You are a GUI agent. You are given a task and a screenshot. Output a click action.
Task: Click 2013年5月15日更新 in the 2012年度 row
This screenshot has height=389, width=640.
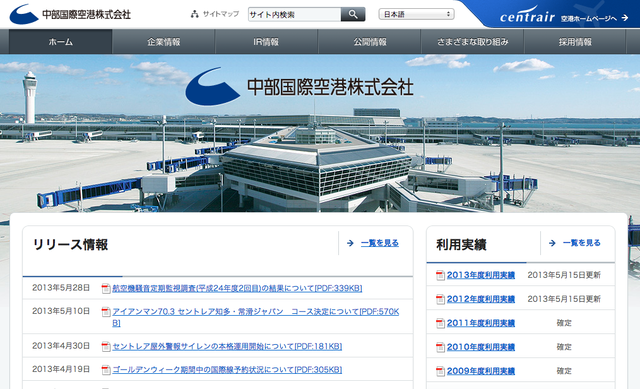[564, 299]
